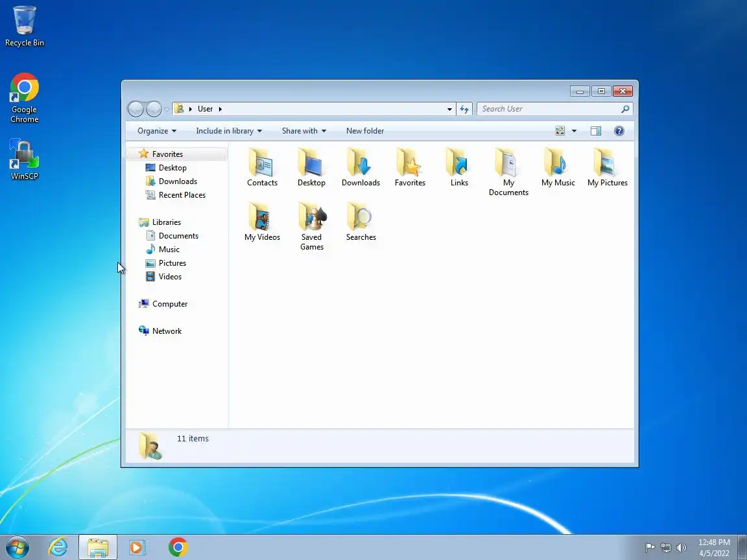Screen dimensions: 747x560
Task: Launch Internet Explorer from taskbar
Action: 58,547
